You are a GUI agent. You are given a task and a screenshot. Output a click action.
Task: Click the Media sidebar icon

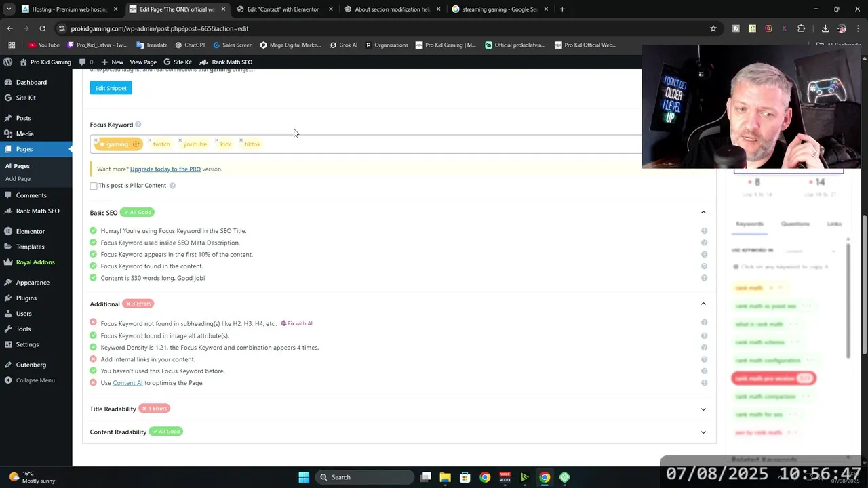7,134
